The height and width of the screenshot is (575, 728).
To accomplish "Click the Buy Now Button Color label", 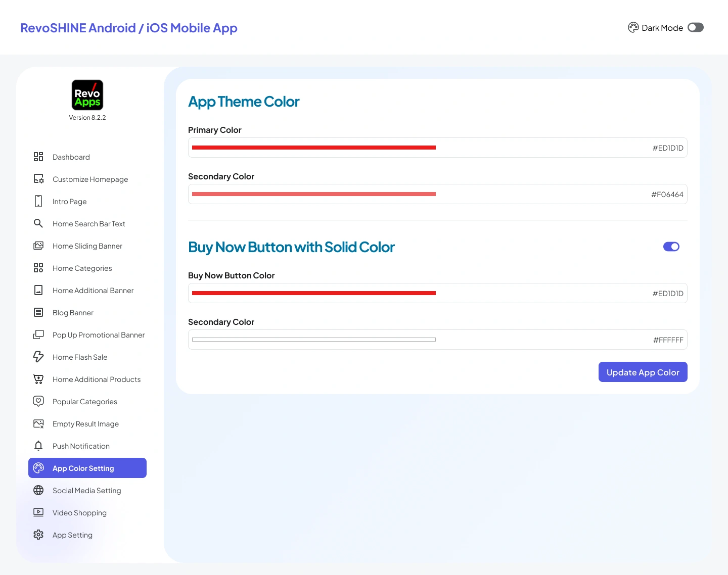I will (231, 275).
